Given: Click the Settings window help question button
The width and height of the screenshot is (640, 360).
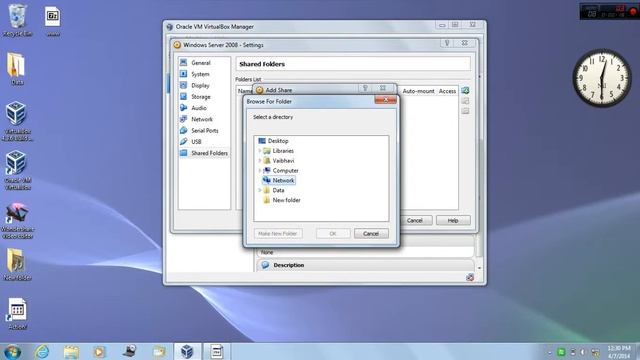Looking at the screenshot, I should click(x=447, y=43).
